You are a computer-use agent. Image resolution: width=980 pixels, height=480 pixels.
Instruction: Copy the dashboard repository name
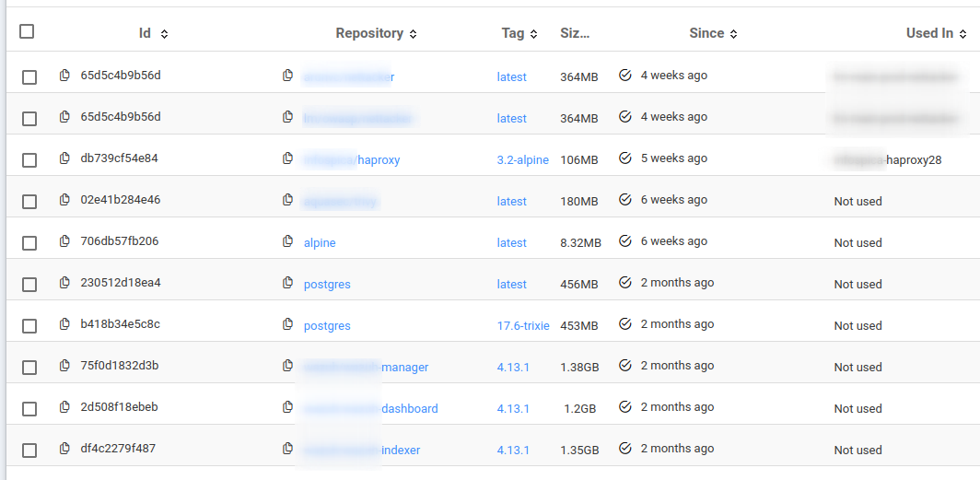(x=288, y=407)
